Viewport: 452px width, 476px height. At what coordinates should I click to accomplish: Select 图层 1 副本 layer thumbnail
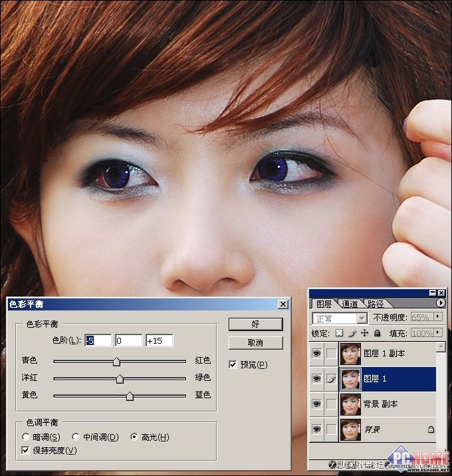[x=350, y=354]
